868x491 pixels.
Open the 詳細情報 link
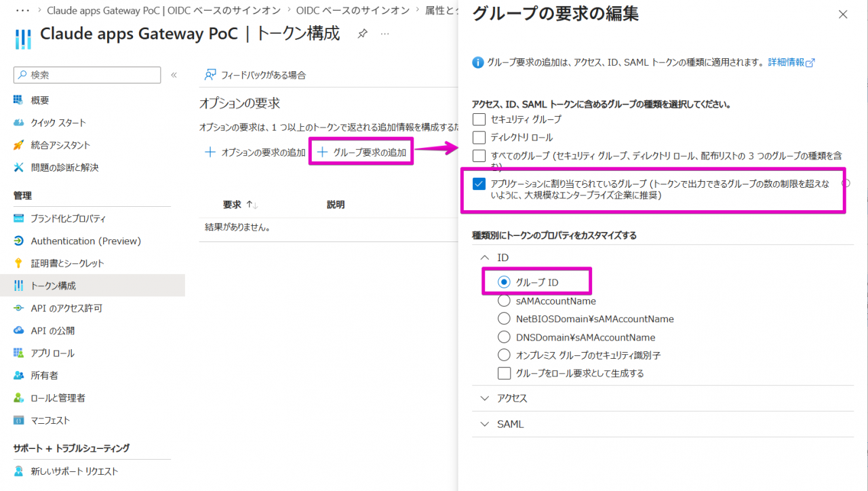click(x=791, y=62)
